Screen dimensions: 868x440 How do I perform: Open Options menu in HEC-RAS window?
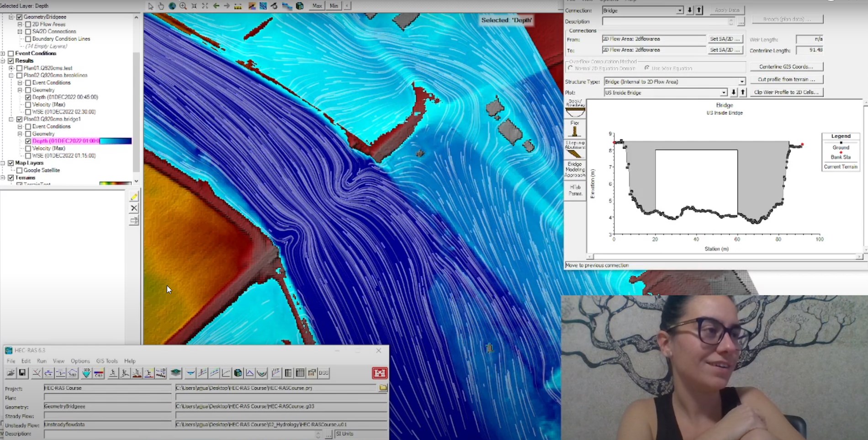[80, 361]
